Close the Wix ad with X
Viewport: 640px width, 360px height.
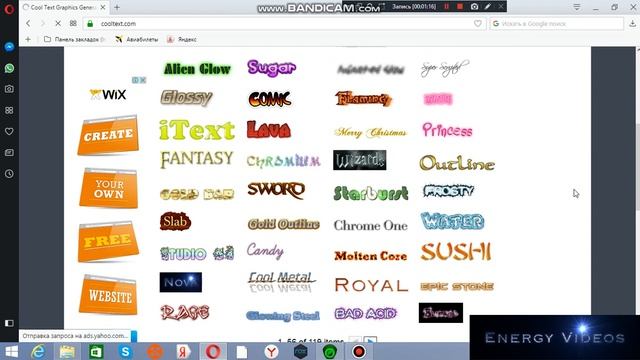[x=142, y=80]
